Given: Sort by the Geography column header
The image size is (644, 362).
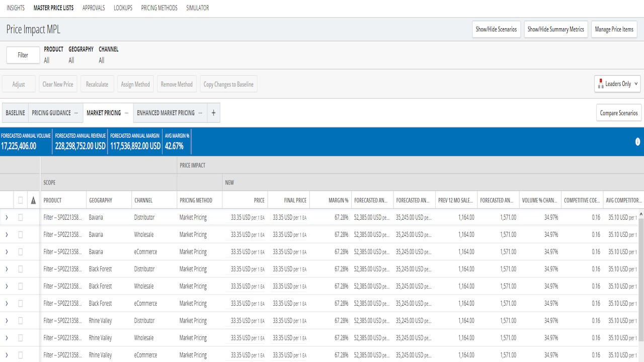Looking at the screenshot, I should [109, 200].
